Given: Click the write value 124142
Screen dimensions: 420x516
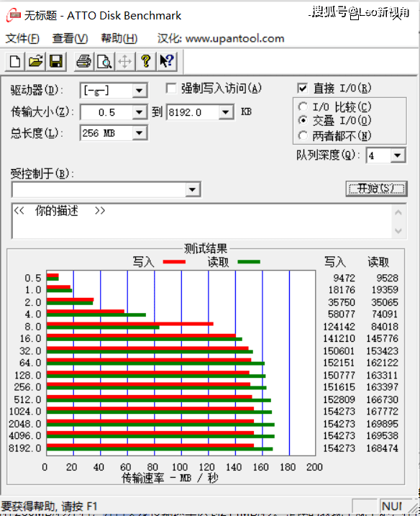Looking at the screenshot, I should point(339,327).
